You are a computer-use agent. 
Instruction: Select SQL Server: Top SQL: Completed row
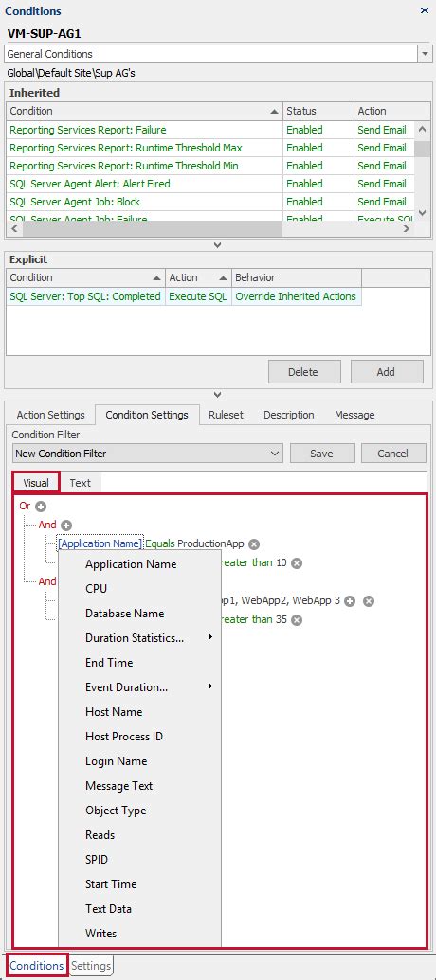(x=184, y=296)
